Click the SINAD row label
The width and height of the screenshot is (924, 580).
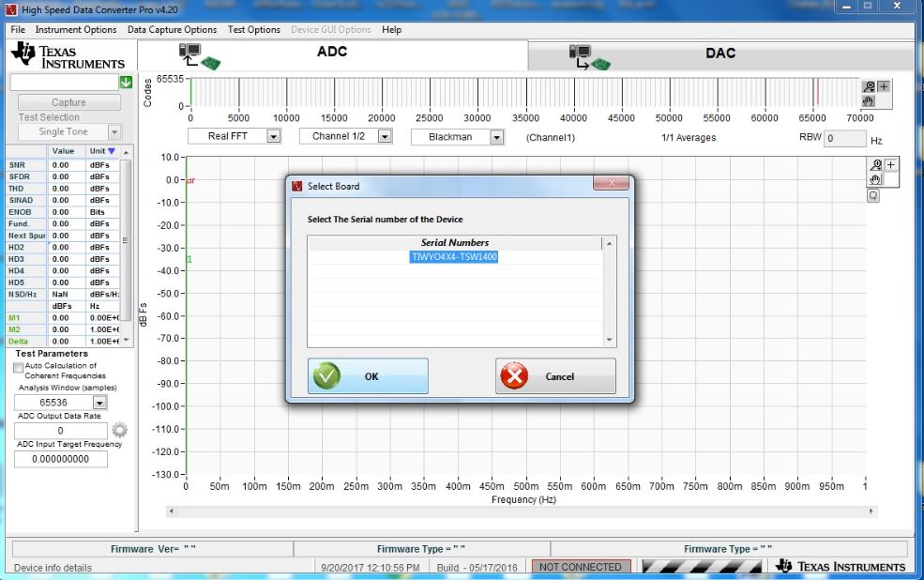[x=21, y=201]
